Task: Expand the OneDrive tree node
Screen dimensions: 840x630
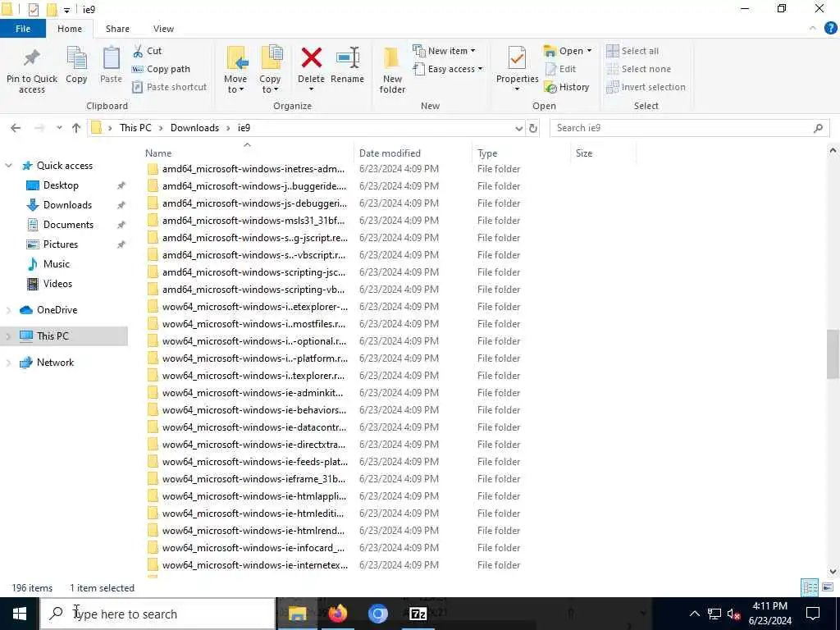Action: [8, 309]
